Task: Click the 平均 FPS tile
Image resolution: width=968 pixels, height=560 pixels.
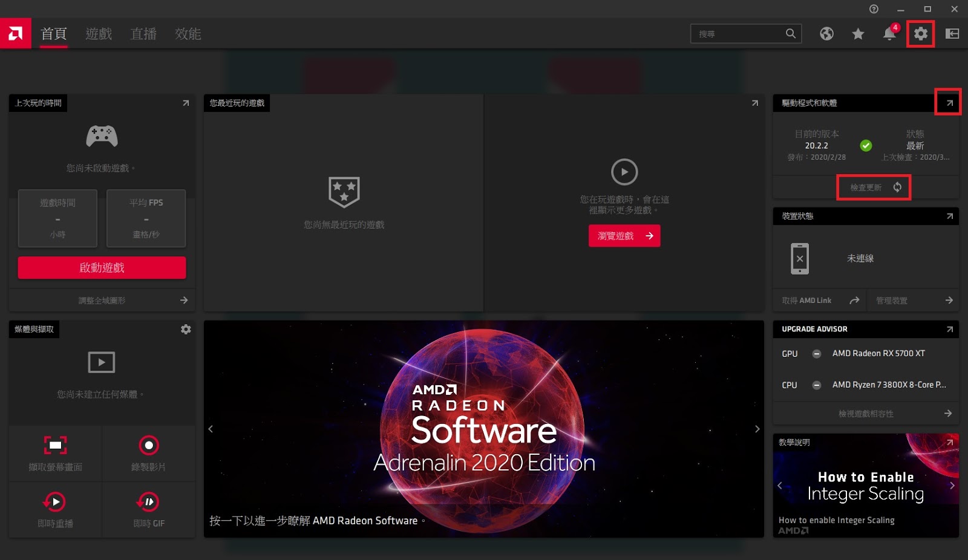Action: click(x=146, y=218)
